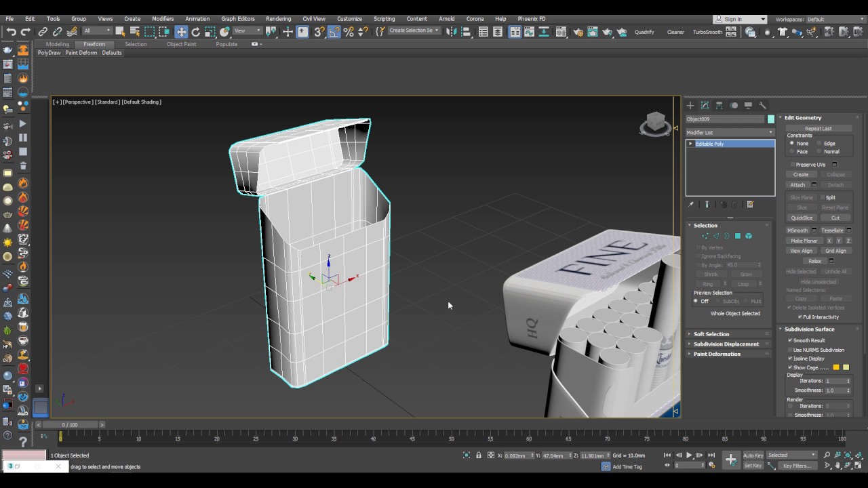
Task: Switch to Polygon sub-object selection
Action: [x=738, y=236]
